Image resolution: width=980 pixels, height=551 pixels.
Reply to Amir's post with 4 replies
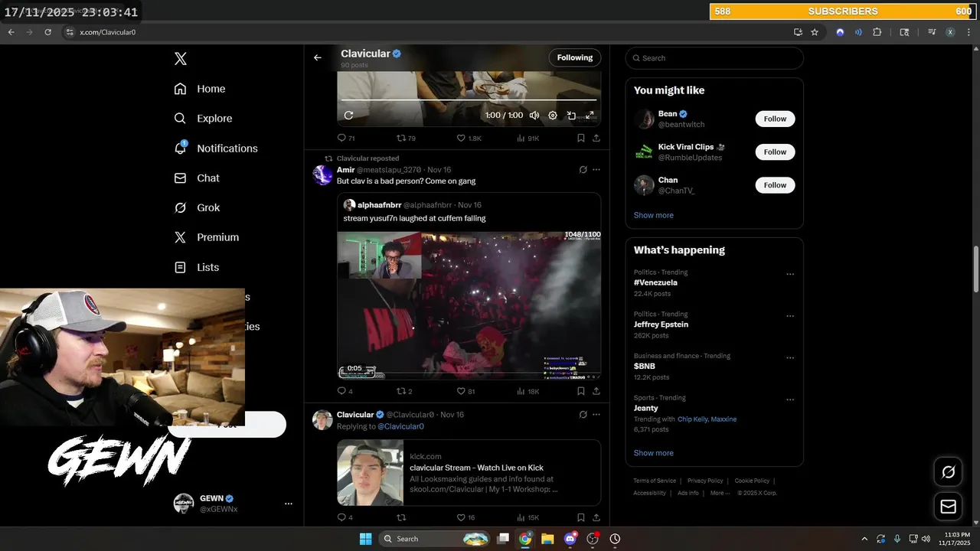345,391
